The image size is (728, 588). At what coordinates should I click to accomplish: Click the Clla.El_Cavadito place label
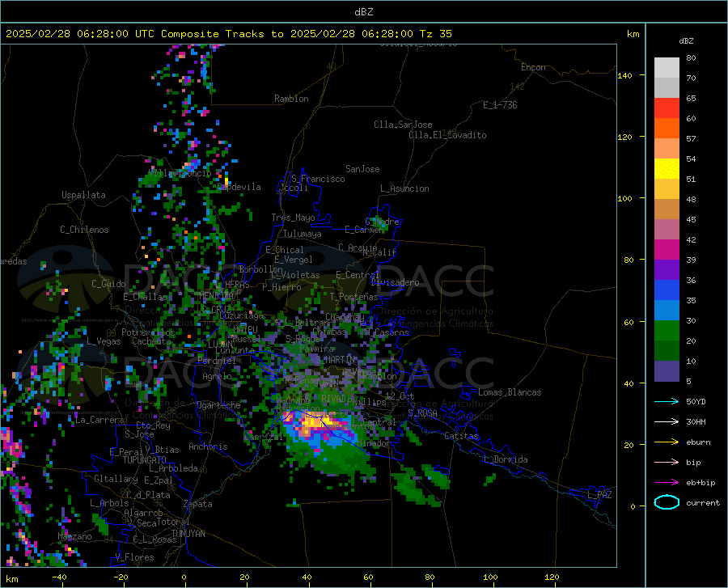pos(447,135)
